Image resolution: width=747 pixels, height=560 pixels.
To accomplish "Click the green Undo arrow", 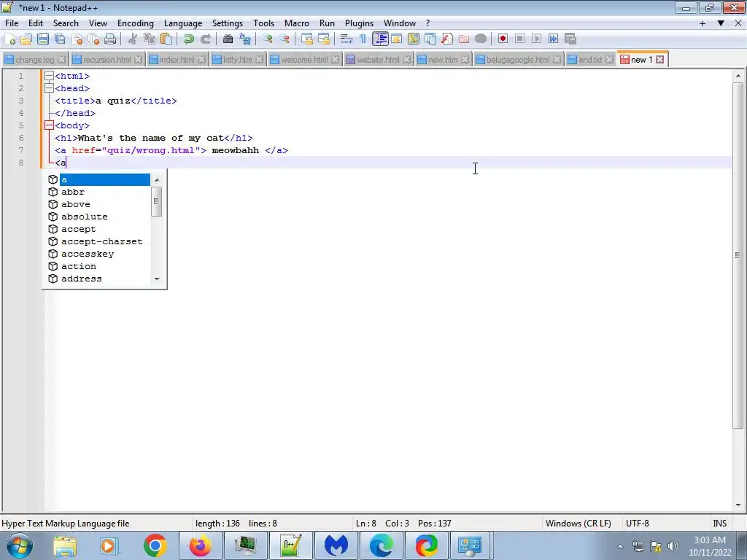I will 189,39.
